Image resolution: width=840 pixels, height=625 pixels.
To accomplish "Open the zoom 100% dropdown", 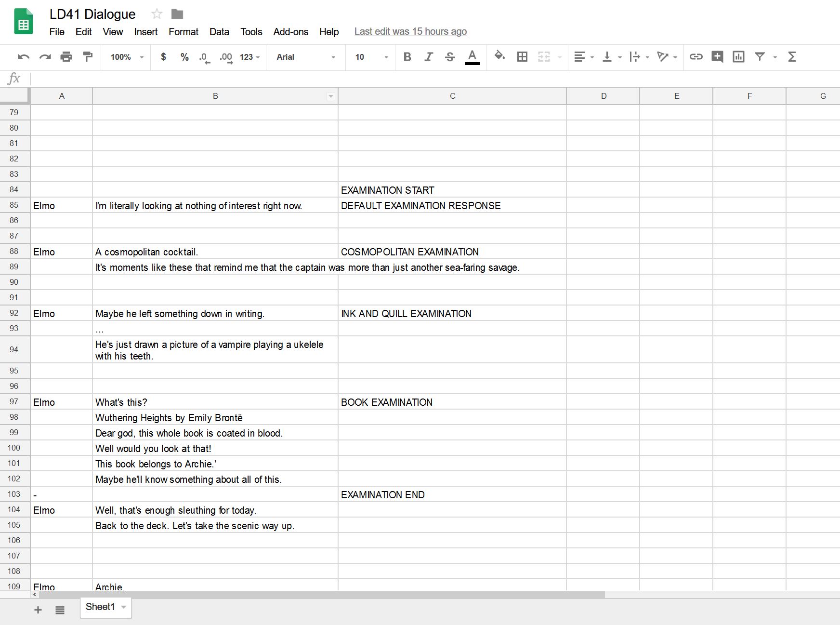I will coord(127,57).
